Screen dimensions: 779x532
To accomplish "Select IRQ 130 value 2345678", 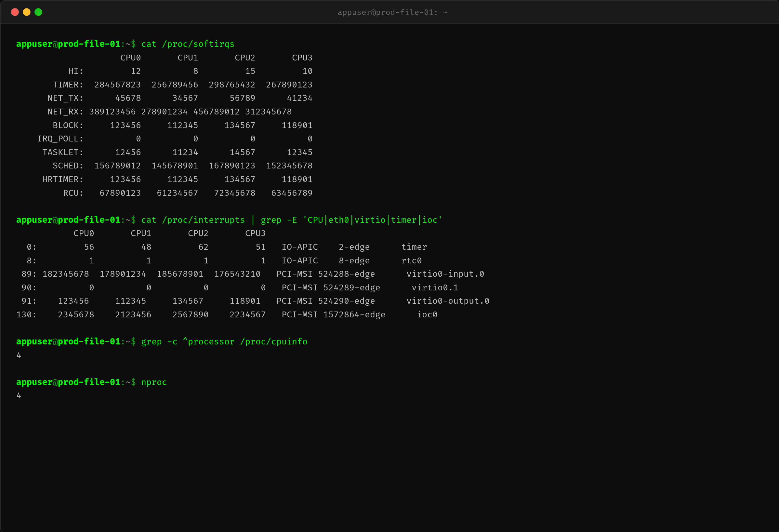I will coord(76,314).
